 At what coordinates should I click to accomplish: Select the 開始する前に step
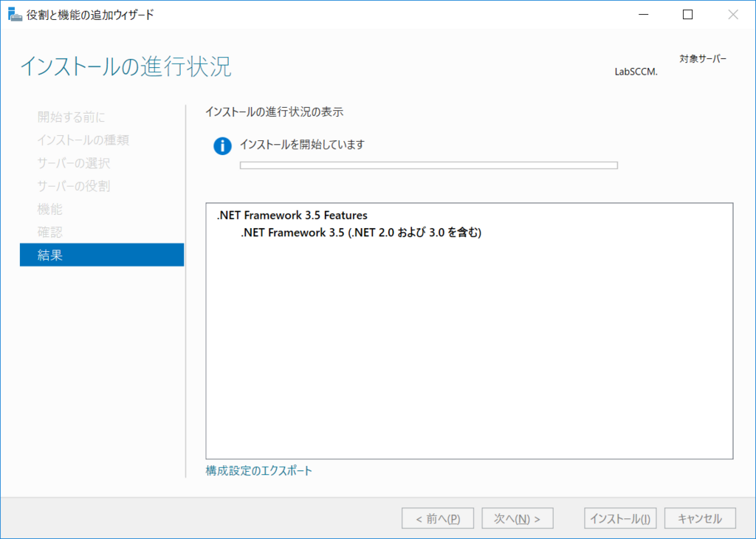(71, 117)
